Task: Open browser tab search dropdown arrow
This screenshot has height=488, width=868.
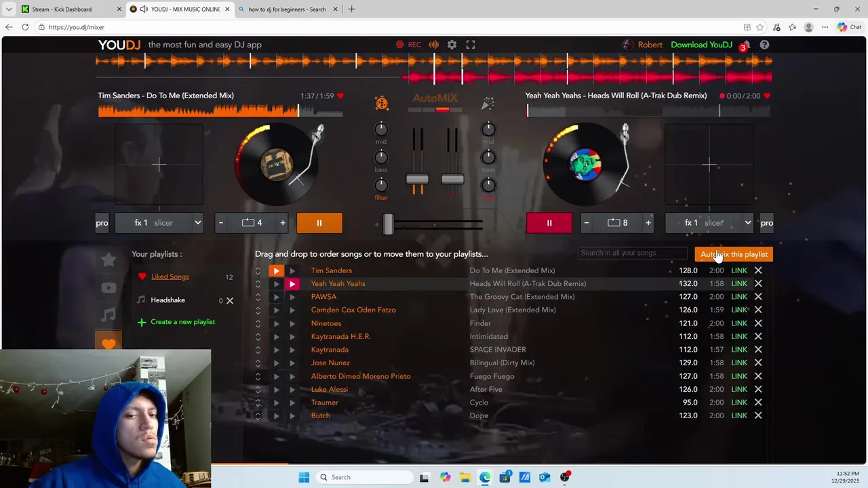Action: pos(9,9)
